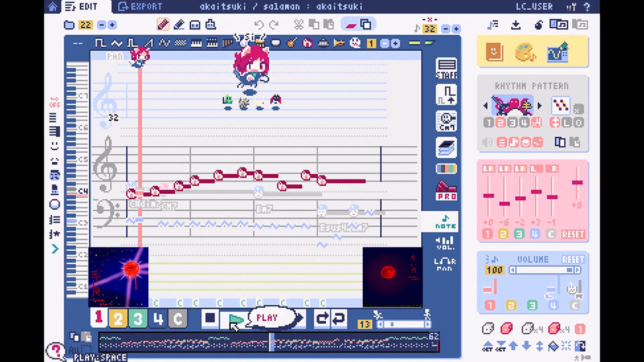Paste from clipboard icon in toolbar
Image resolution: width=644 pixels, height=362 pixels.
tap(329, 25)
